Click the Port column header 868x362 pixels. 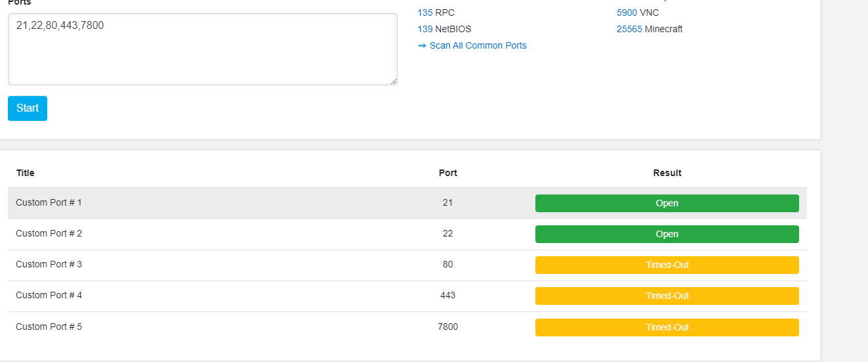point(448,173)
